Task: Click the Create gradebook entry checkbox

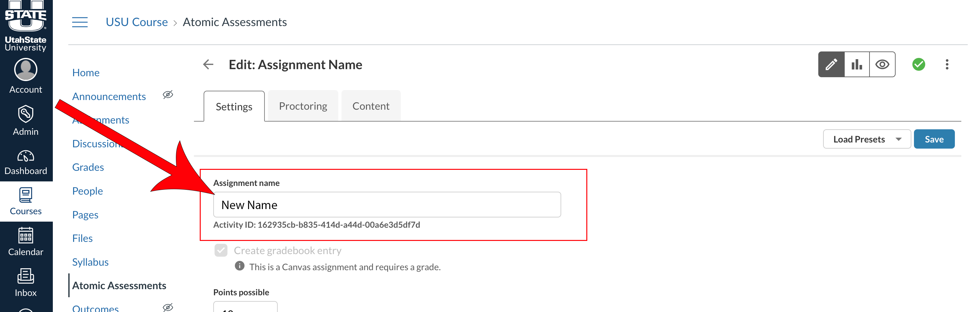Action: (221, 251)
